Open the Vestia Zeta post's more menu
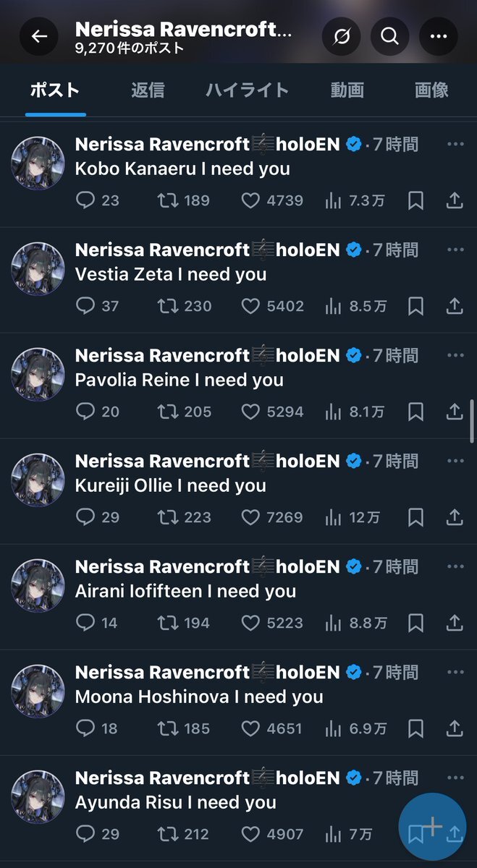 coord(455,250)
